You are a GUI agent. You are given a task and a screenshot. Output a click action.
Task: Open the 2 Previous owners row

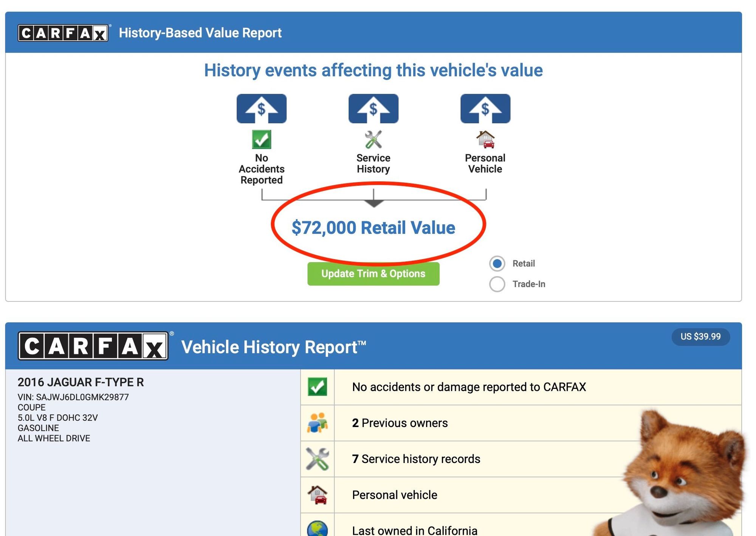pos(400,423)
